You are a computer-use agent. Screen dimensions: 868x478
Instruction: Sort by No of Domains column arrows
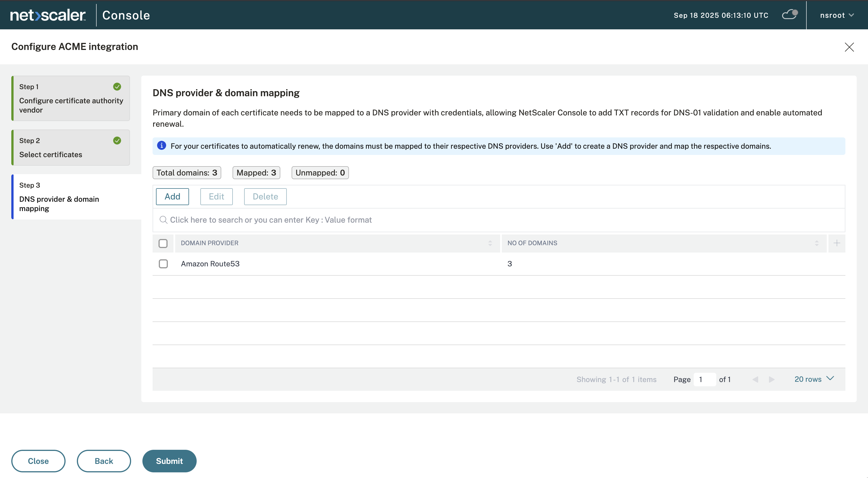tap(817, 243)
